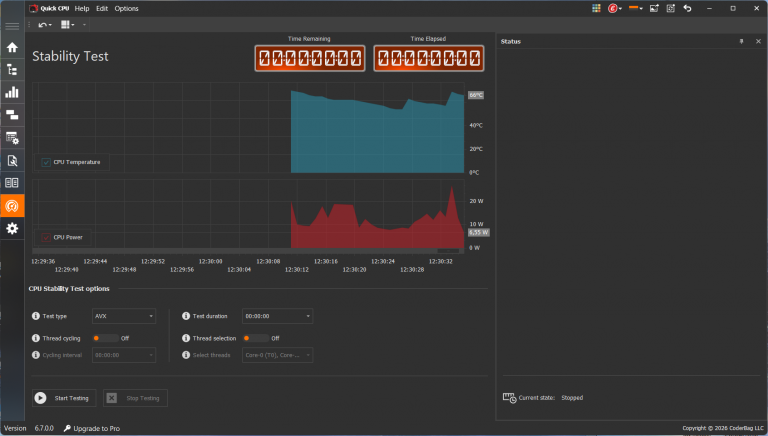Select the settings gear sidebar icon

12,228
